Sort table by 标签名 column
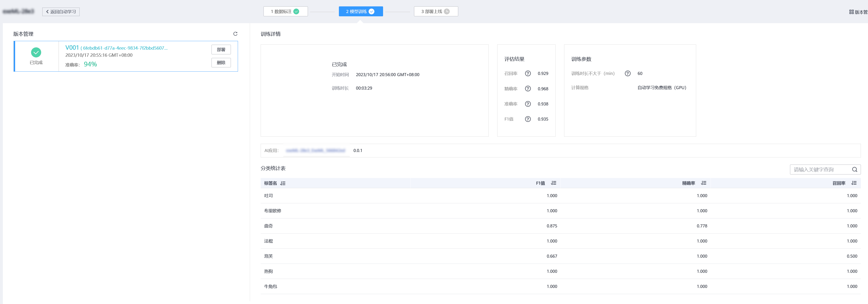 click(x=283, y=183)
